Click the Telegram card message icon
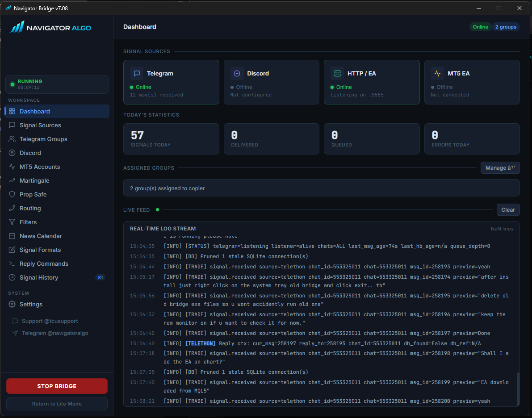The height and width of the screenshot is (418, 532). (137, 73)
